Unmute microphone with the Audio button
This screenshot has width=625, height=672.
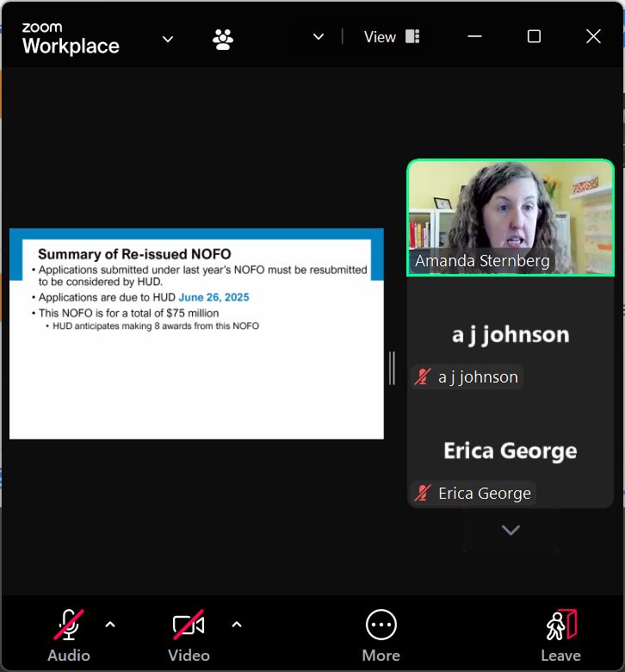[69, 635]
